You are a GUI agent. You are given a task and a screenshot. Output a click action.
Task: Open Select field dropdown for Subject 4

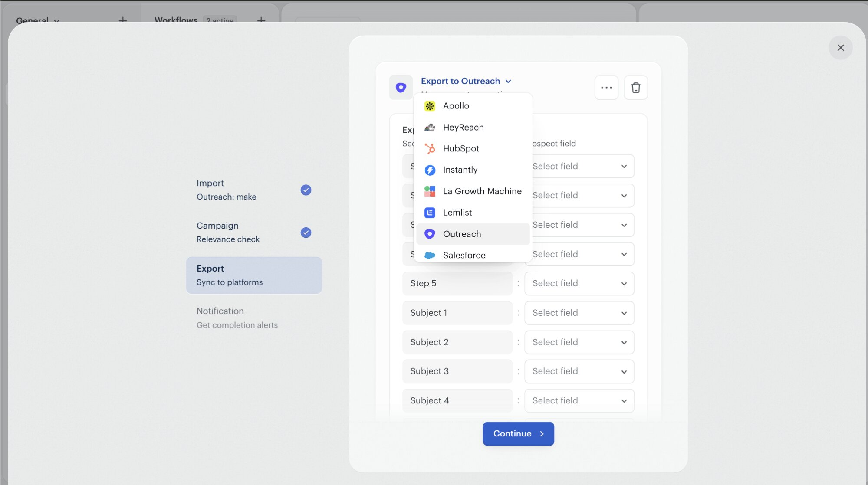pos(579,400)
